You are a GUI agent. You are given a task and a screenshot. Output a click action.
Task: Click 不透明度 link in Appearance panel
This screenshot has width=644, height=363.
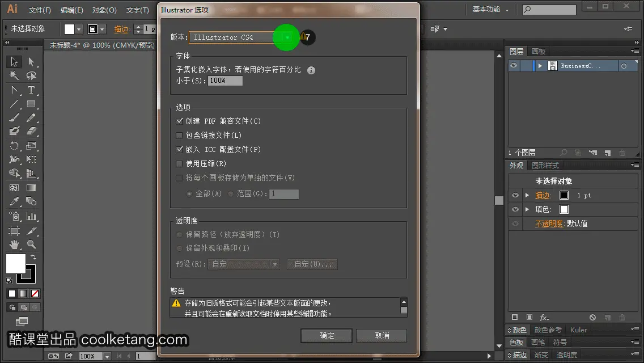[549, 223]
